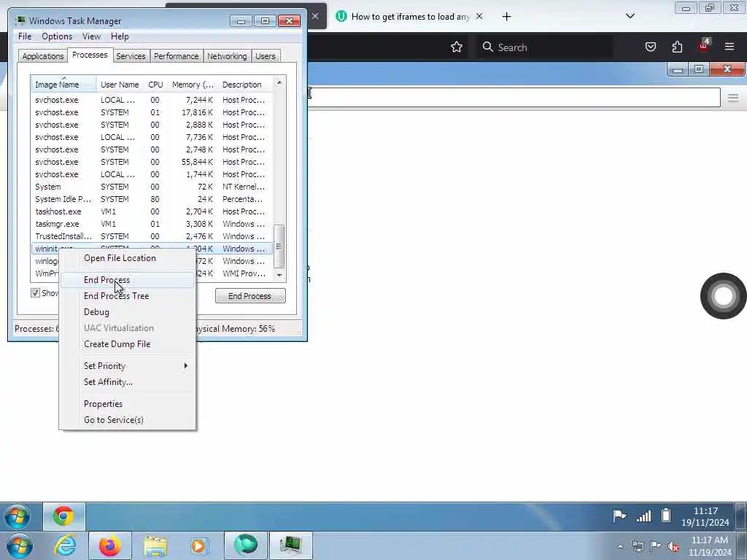Click process list scrollbar down arrow
747x560 pixels.
pos(279,275)
